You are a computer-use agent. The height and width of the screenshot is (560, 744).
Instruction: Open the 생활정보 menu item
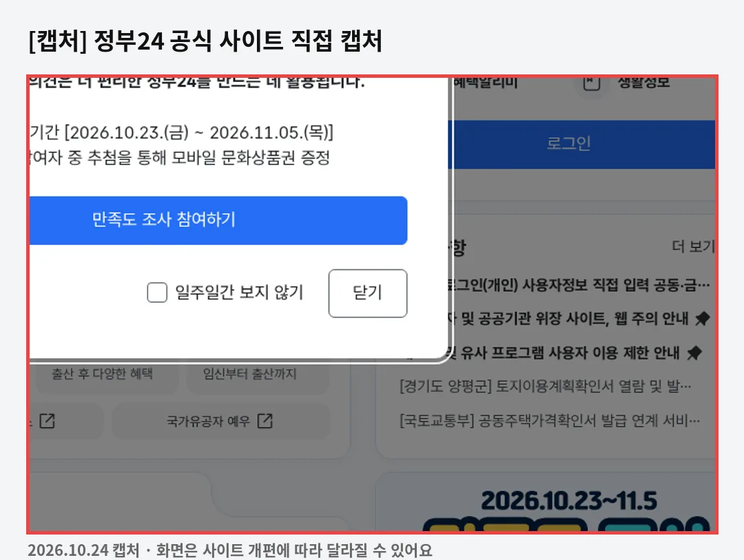pos(644,83)
